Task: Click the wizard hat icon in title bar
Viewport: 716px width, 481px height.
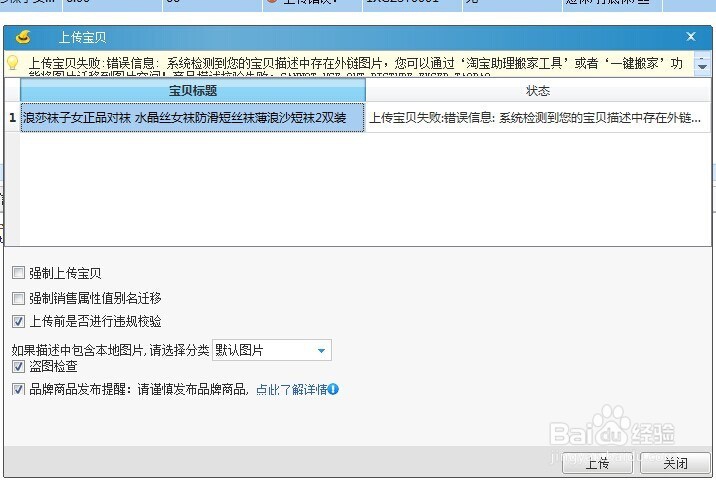Action: 23,37
